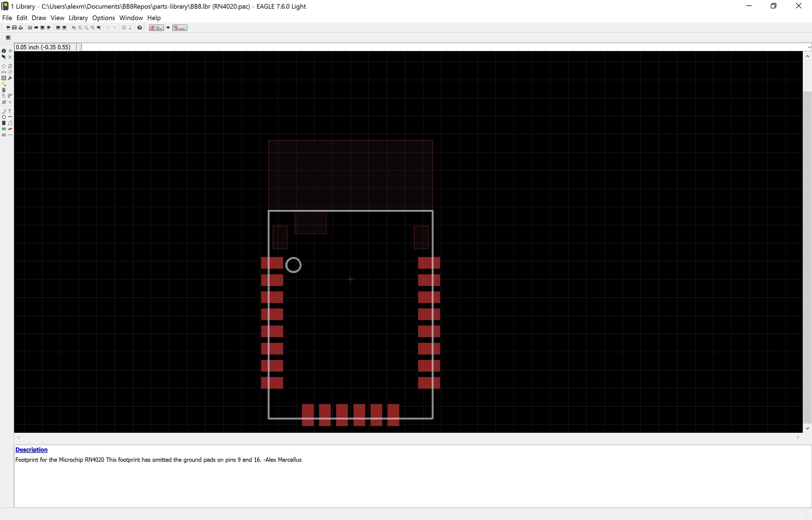Screen dimensions: 812x520
Task: Select the Mirror tool
Action: click(x=4, y=72)
